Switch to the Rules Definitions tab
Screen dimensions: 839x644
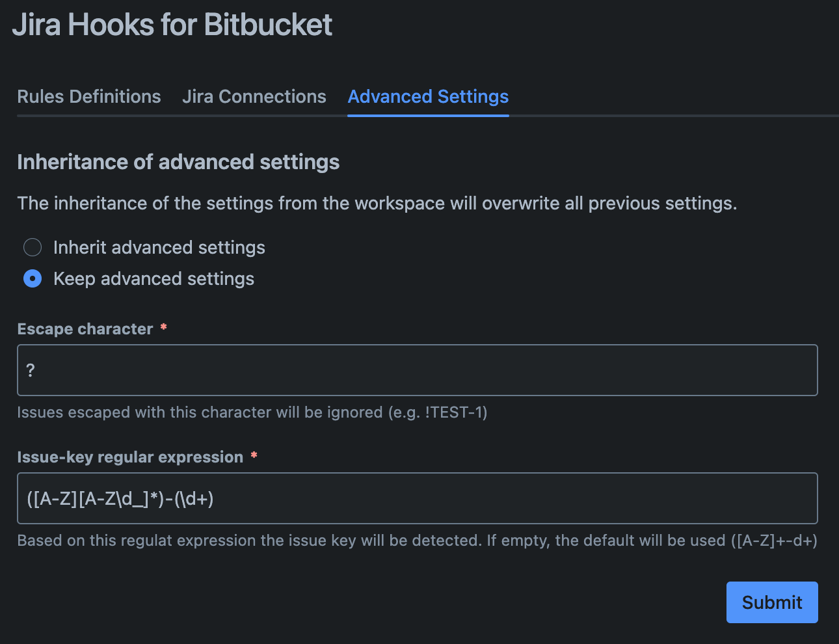coord(89,97)
